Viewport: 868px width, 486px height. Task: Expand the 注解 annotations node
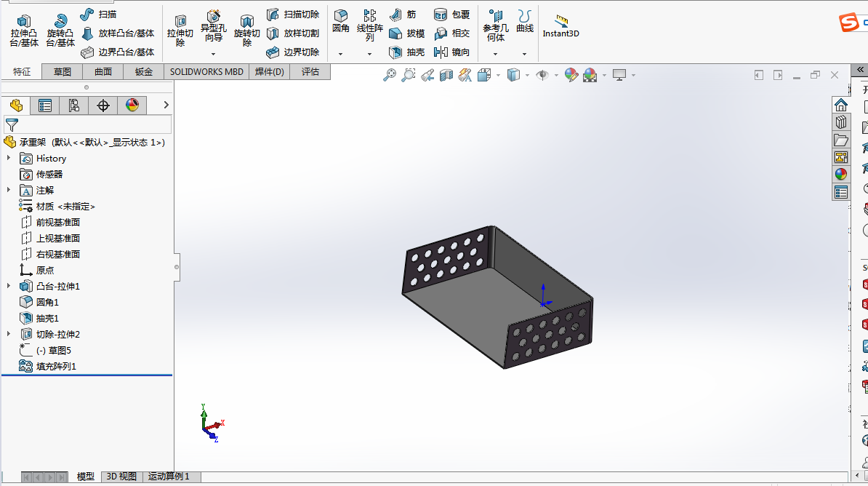(x=8, y=189)
